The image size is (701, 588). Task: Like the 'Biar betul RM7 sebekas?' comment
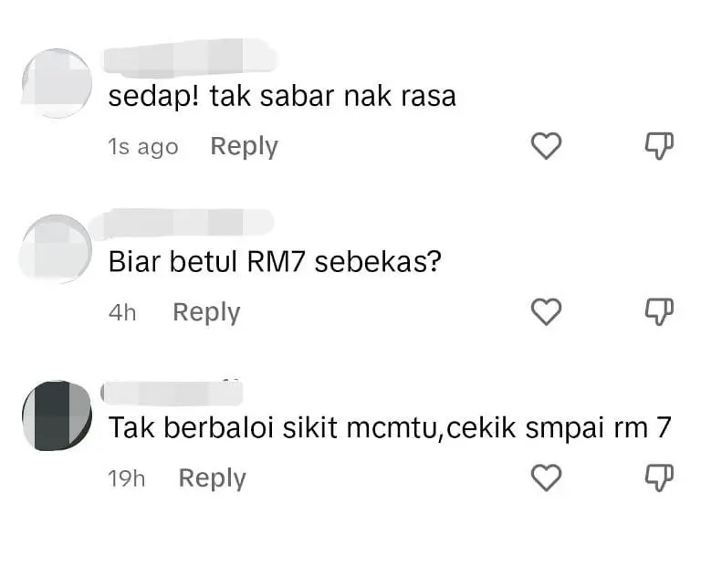coord(546,311)
